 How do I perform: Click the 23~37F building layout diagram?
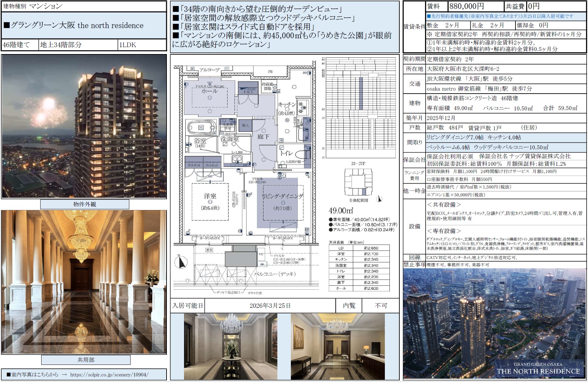click(x=358, y=182)
